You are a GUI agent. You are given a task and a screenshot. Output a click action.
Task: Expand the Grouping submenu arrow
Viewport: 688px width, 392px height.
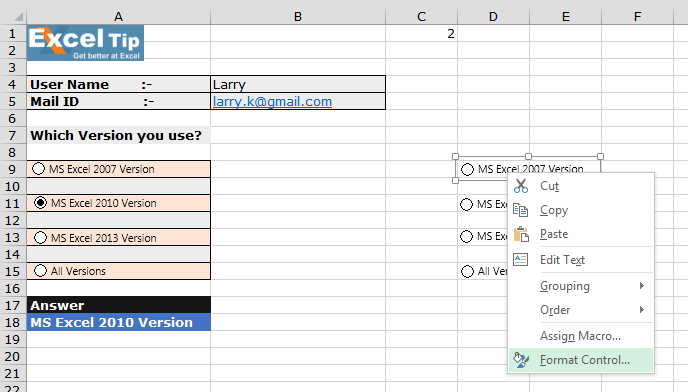tap(641, 286)
